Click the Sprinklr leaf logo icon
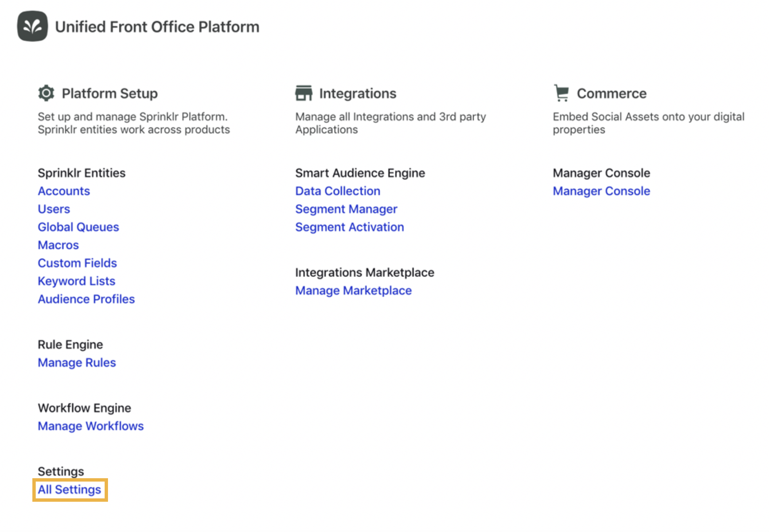This screenshot has height=532, width=769. tap(32, 26)
